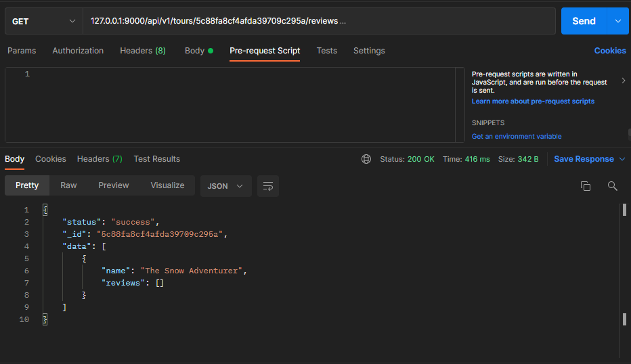631x364 pixels.
Task: Toggle line wrap icon in response
Action: pos(268,186)
